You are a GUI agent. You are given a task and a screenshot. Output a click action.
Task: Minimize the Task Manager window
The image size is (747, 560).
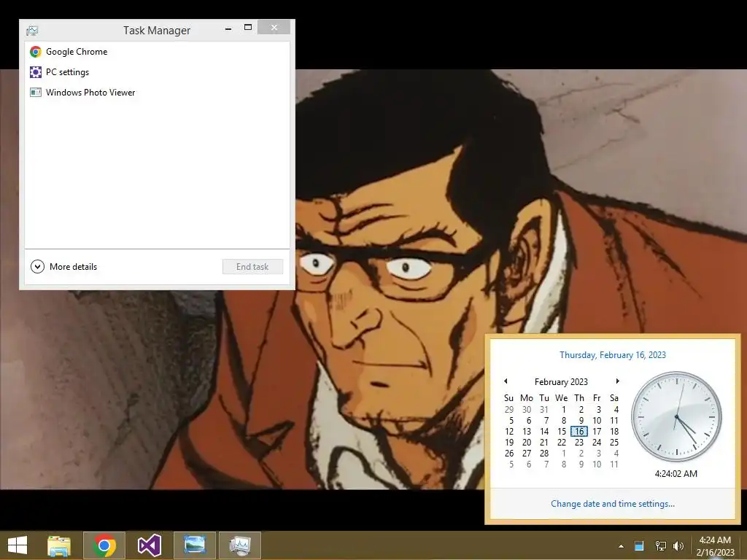click(228, 28)
